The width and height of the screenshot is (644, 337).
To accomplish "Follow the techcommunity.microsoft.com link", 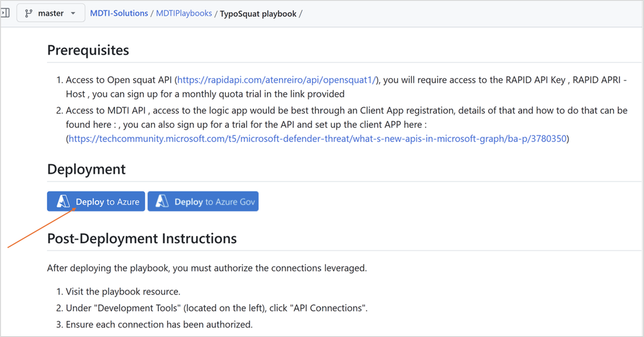I will tap(317, 139).
